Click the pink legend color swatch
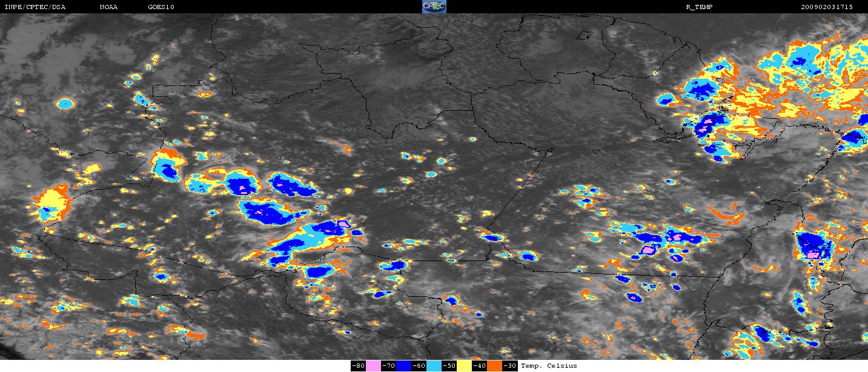Viewport: 868px width, 372px height. point(373,366)
